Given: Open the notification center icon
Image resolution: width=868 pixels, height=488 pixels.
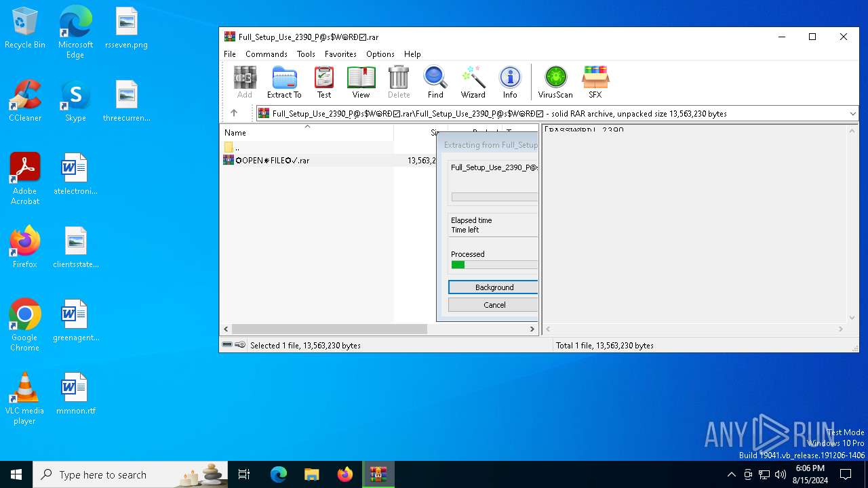Looking at the screenshot, I should click(x=846, y=474).
